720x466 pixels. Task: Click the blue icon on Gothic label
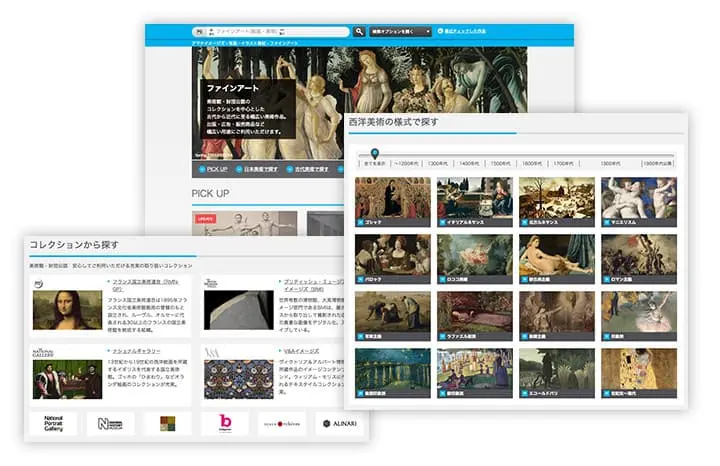360,222
